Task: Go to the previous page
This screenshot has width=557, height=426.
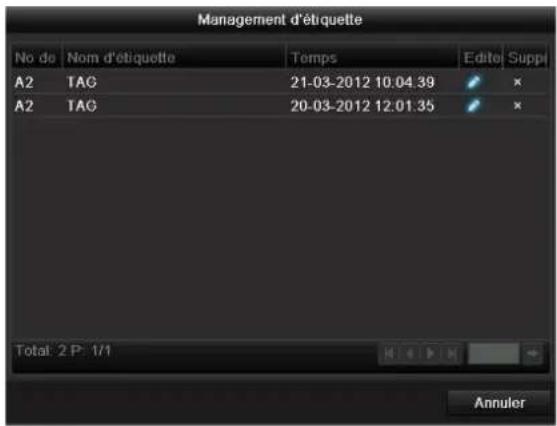Action: [410, 354]
